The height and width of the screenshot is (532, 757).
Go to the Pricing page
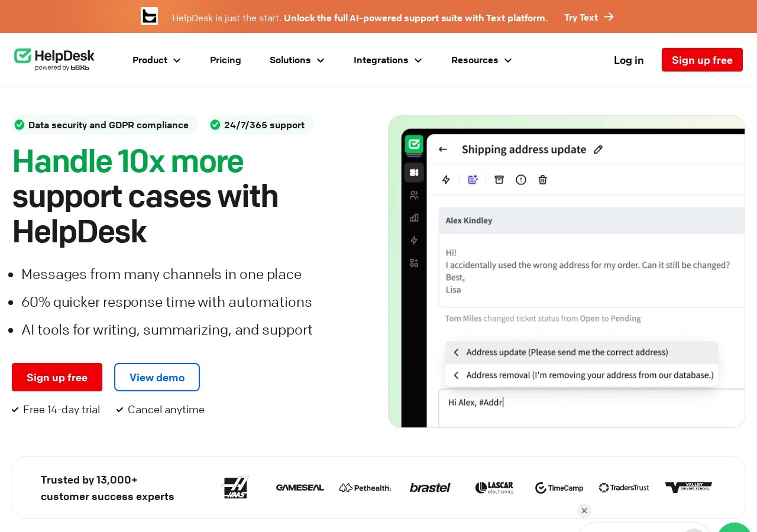point(225,60)
